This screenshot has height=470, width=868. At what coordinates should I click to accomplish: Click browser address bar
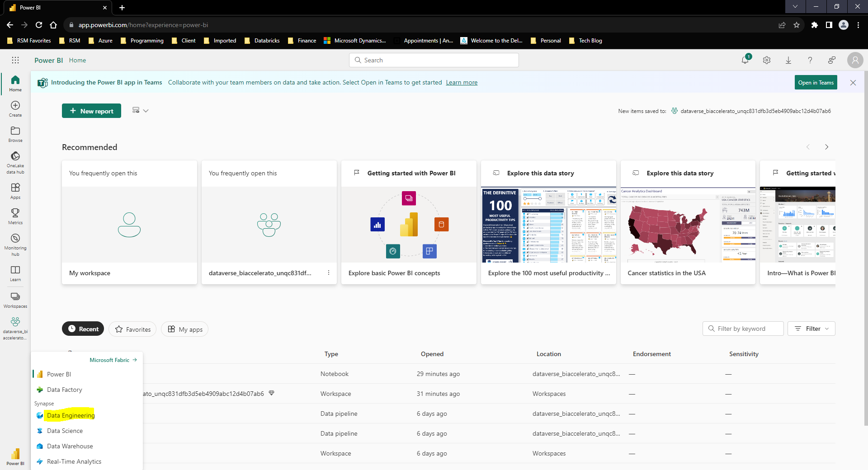420,25
